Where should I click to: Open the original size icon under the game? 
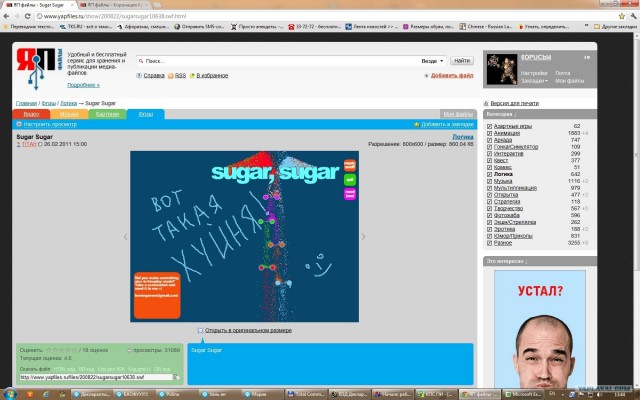[200, 330]
